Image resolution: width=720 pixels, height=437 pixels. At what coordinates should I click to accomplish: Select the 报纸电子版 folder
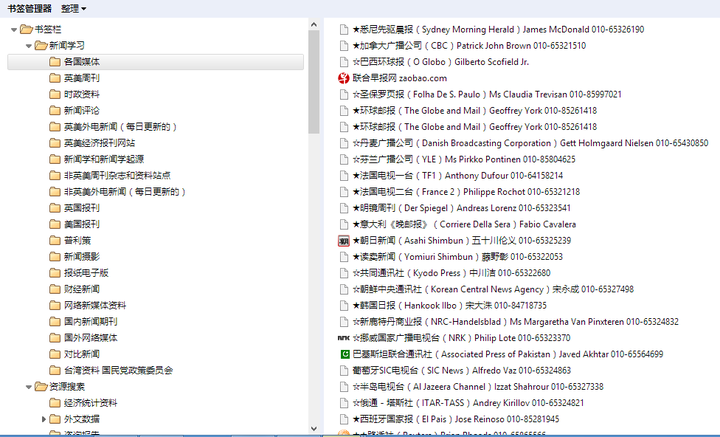tap(86, 273)
